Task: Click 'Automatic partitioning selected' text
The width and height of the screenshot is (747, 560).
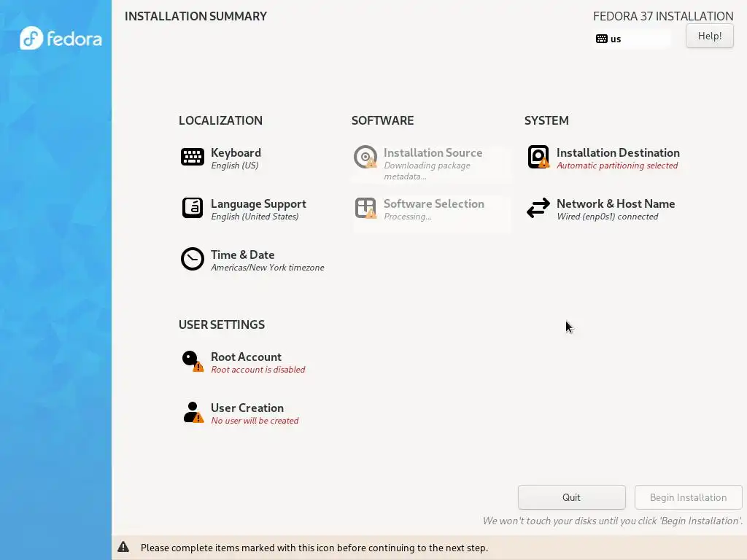Action: pos(617,166)
